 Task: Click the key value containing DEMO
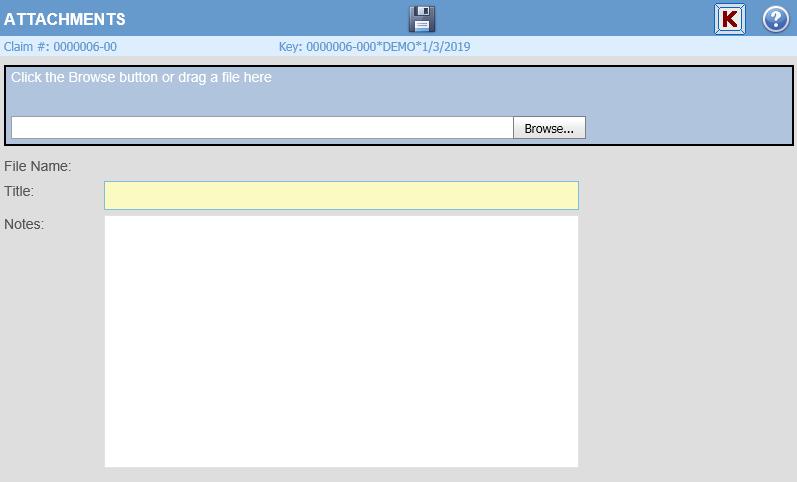[388, 47]
